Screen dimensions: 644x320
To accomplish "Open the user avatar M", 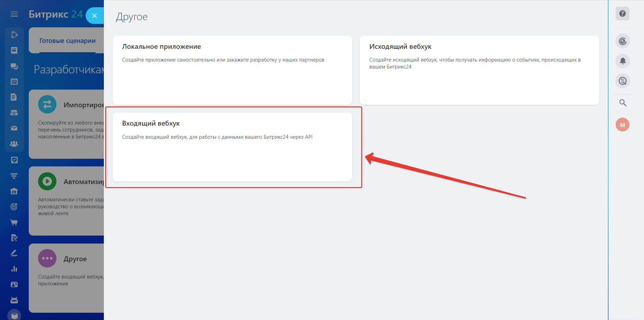I will (x=623, y=125).
